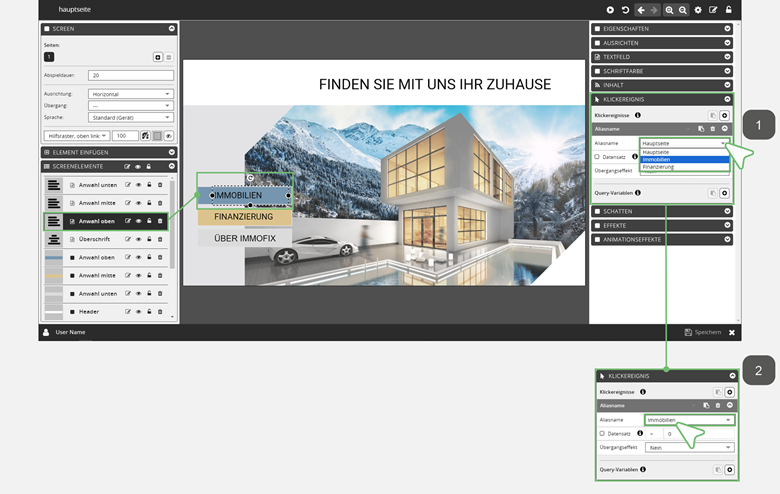Add a new Klickereignis with plus icon
Image resolution: width=780 pixels, height=494 pixels.
tap(725, 116)
